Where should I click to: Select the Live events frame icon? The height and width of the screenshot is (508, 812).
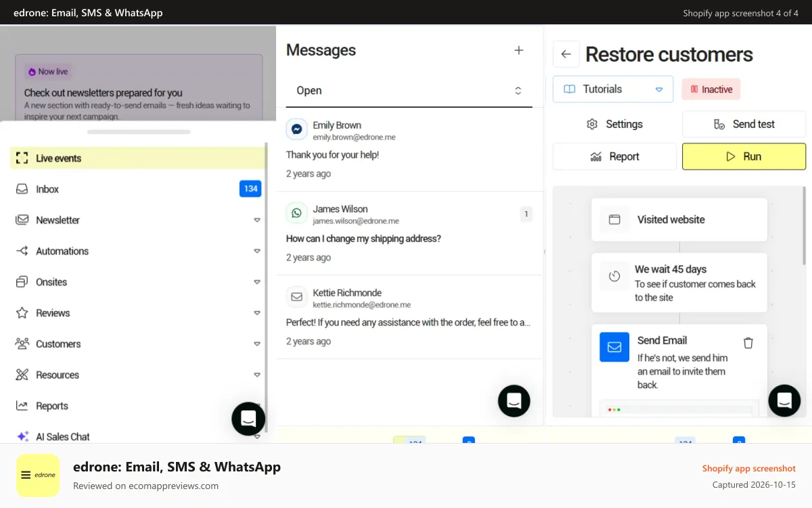click(22, 158)
